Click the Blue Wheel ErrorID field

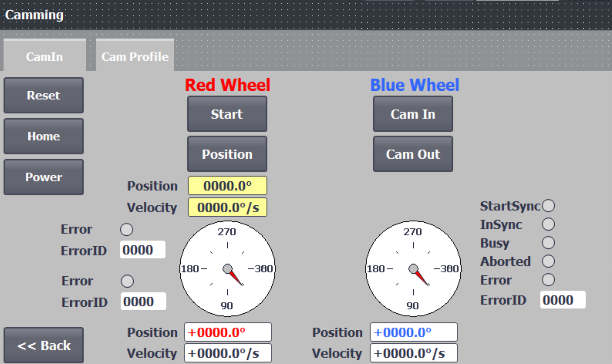[562, 300]
